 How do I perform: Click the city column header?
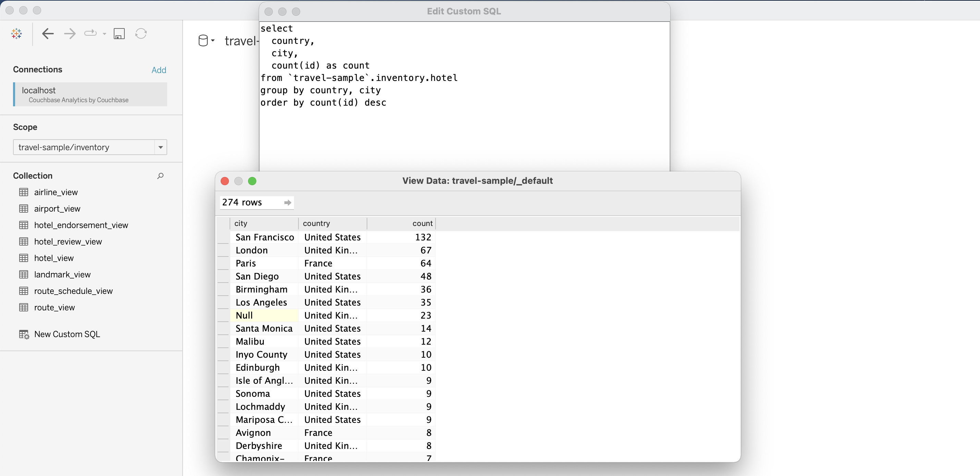coord(264,224)
